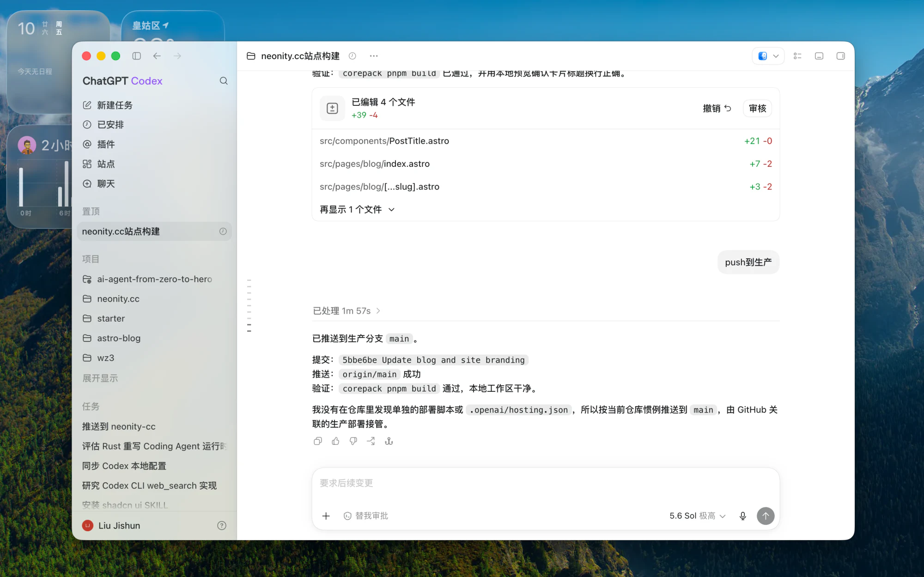
Task: Open search in ChatGPT Codex sidebar
Action: (x=224, y=81)
